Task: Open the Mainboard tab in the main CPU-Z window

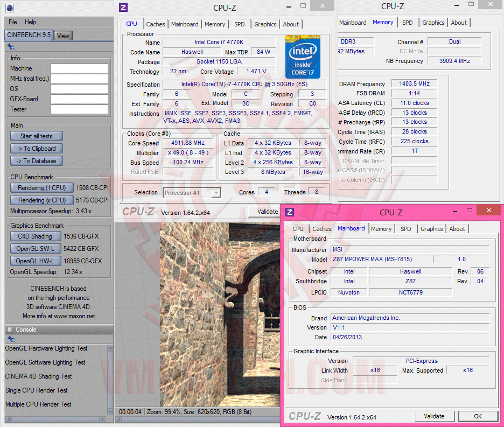Action: 185,24
